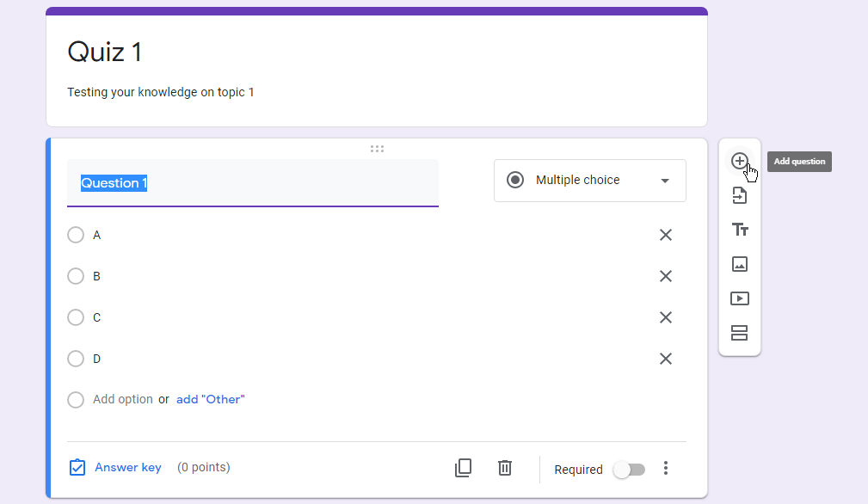Click the add "Other" link
This screenshot has width=868, height=504.
[x=211, y=399]
